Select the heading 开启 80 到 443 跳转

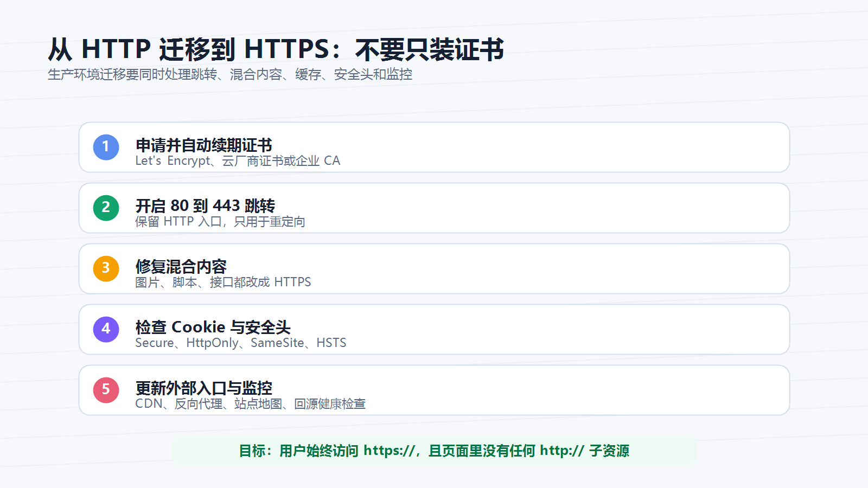[205, 206]
